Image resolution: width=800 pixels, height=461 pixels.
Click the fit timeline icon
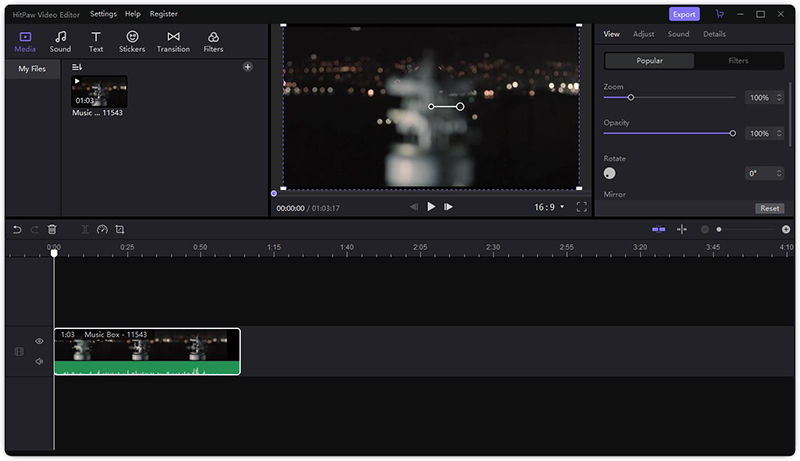pyautogui.click(x=682, y=229)
